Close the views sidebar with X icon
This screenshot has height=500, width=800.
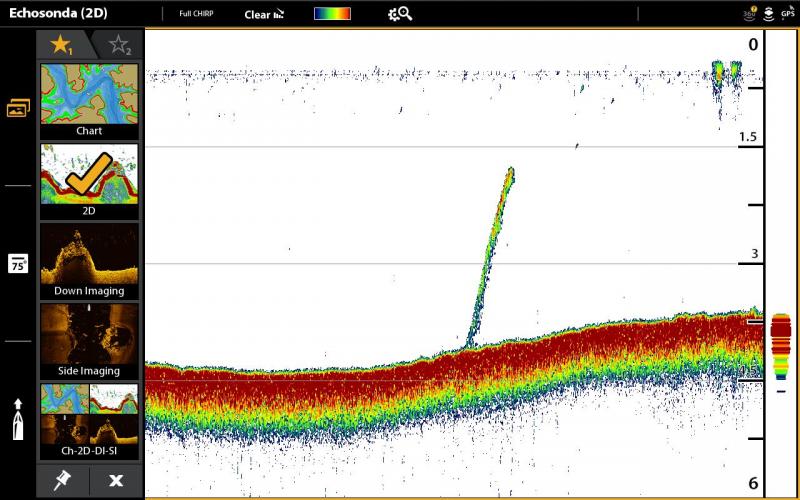coord(116,481)
